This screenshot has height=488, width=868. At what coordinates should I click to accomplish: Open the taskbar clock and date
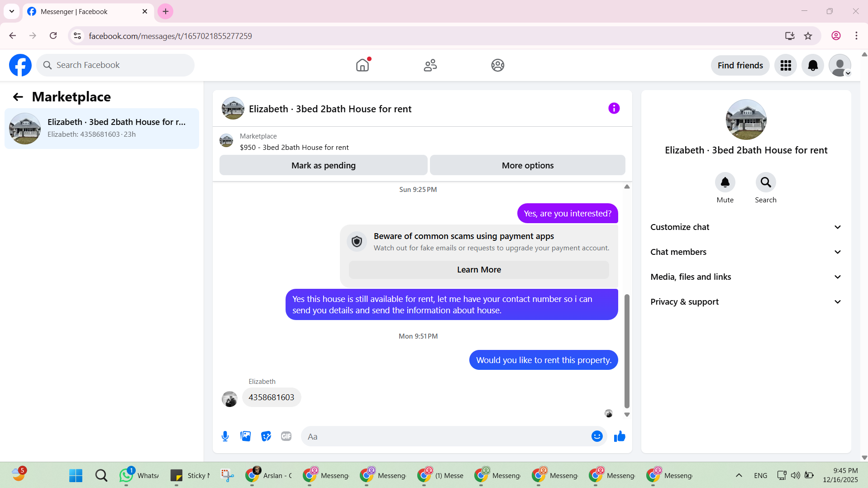pos(840,475)
